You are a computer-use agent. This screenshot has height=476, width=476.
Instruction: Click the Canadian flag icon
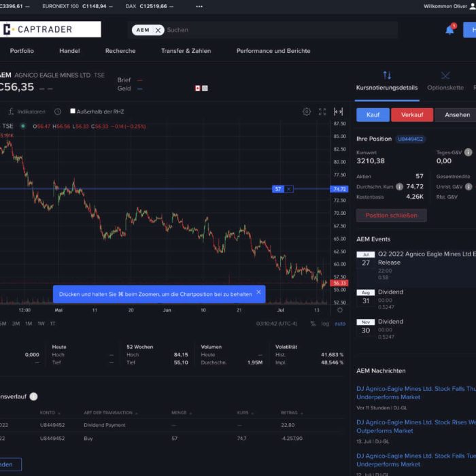coord(198,88)
